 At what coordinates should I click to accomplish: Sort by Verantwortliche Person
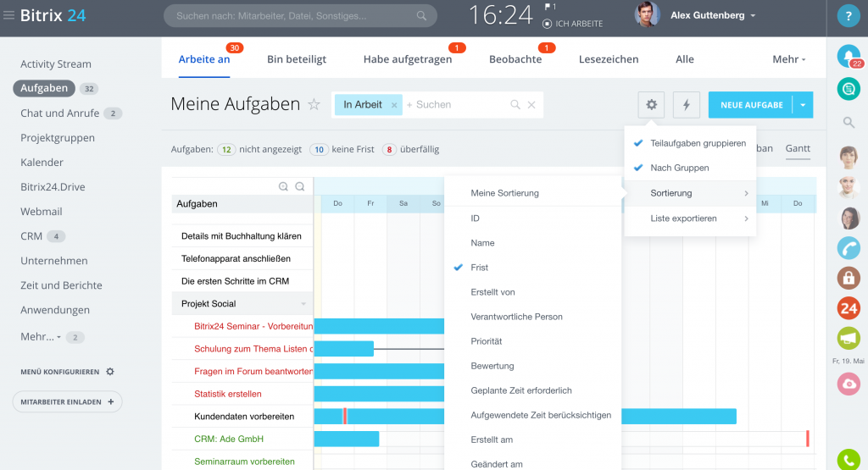coord(532,317)
